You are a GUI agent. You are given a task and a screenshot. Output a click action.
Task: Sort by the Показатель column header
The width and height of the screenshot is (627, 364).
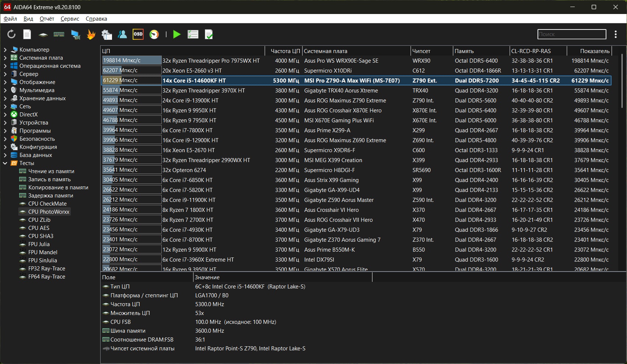tap(589, 51)
